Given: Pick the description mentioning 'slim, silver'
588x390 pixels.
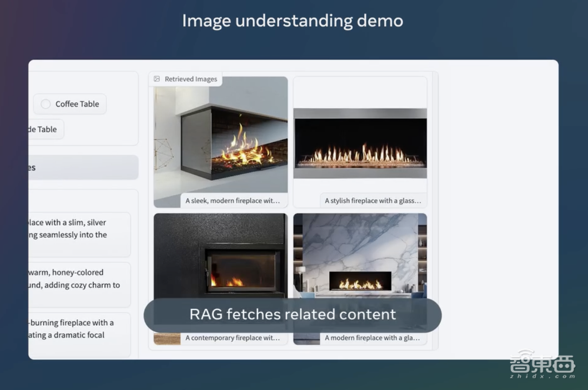Looking at the screenshot, I should click(79, 228).
